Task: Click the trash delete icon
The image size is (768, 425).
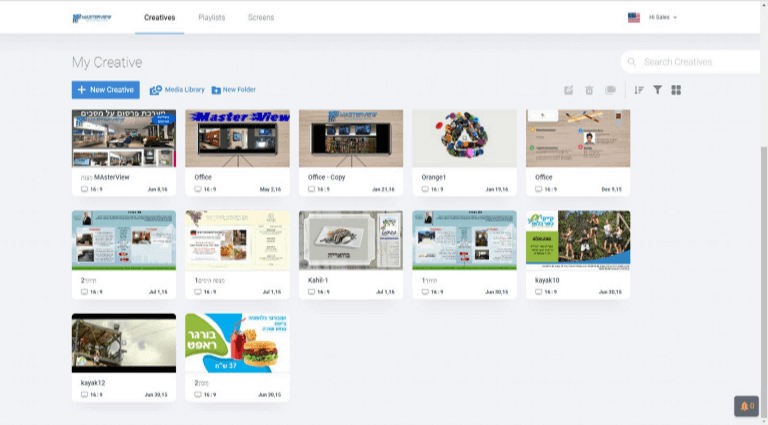Action: point(589,90)
